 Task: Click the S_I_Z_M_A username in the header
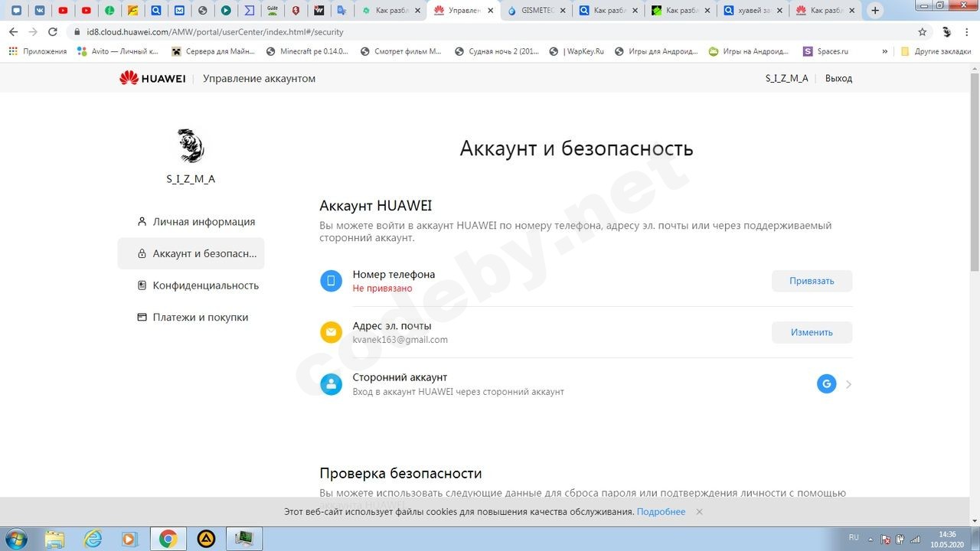[x=786, y=78]
